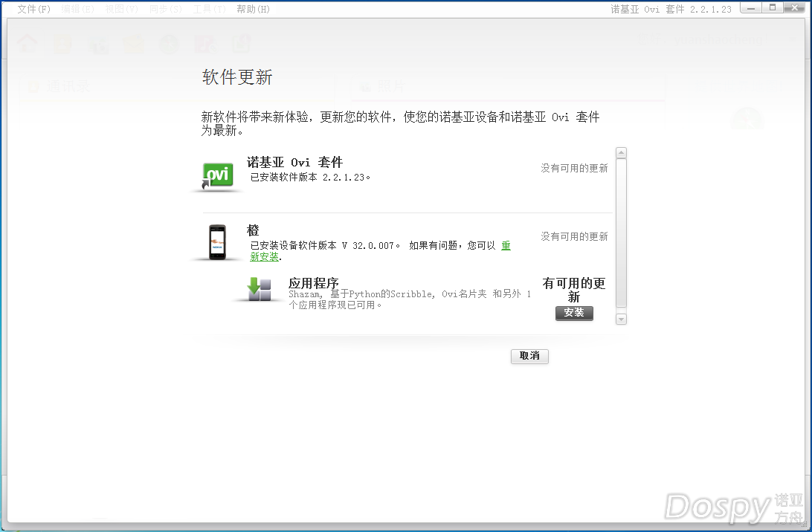Click the 软件更新 dialog title
This screenshot has width=812, height=532.
(x=237, y=77)
